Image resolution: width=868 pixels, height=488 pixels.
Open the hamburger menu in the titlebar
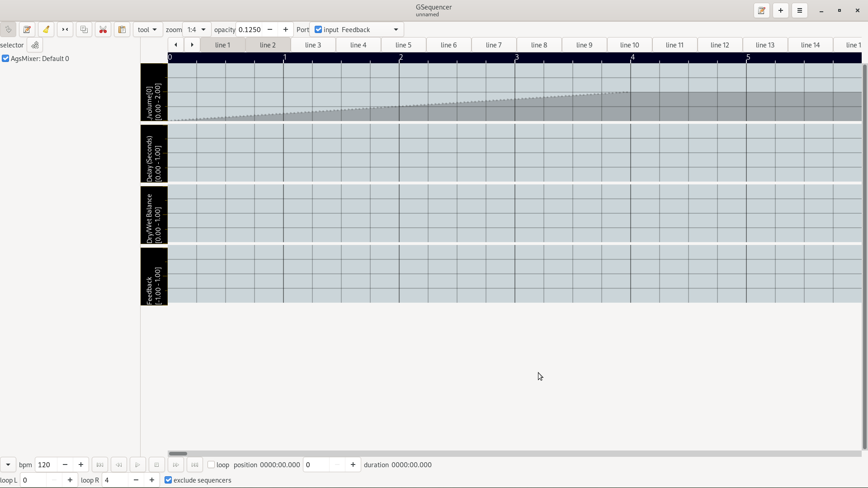coord(799,10)
